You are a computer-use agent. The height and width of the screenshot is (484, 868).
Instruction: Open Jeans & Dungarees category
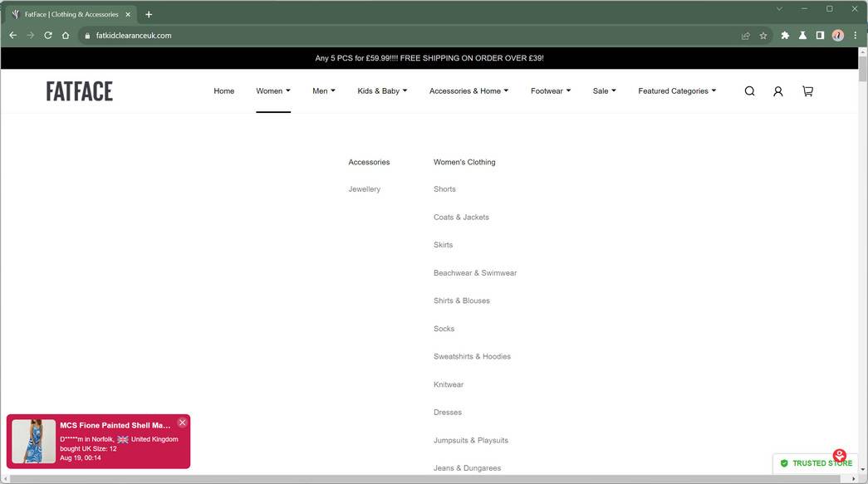tap(467, 468)
